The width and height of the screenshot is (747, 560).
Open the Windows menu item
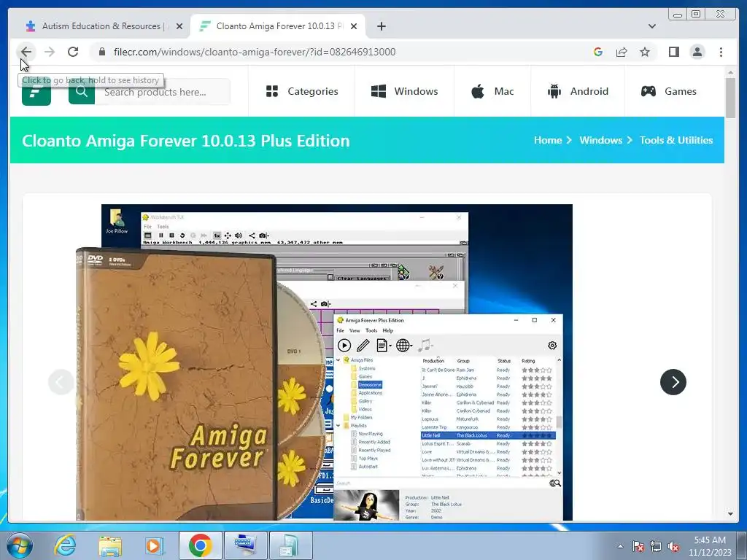click(x=404, y=91)
